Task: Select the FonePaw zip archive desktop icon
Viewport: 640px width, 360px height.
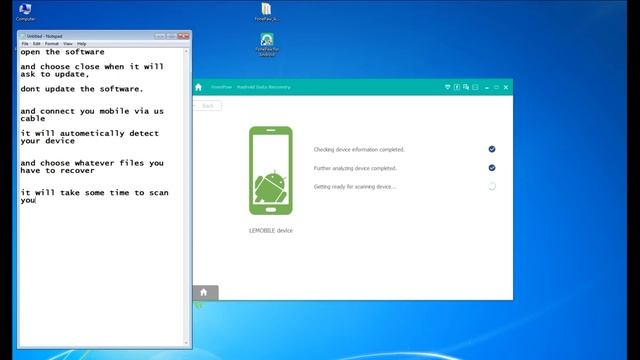Action: pyautogui.click(x=266, y=11)
